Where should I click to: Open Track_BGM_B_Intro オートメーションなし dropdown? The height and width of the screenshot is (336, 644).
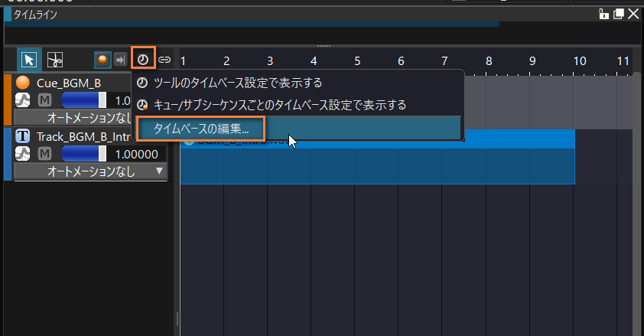tap(91, 171)
